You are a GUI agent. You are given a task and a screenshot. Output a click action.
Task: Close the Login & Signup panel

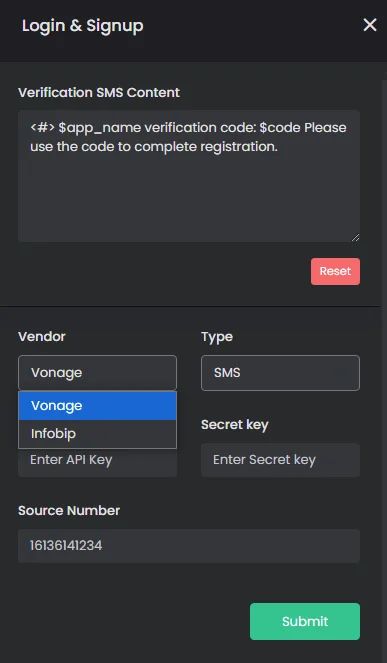[x=370, y=25]
